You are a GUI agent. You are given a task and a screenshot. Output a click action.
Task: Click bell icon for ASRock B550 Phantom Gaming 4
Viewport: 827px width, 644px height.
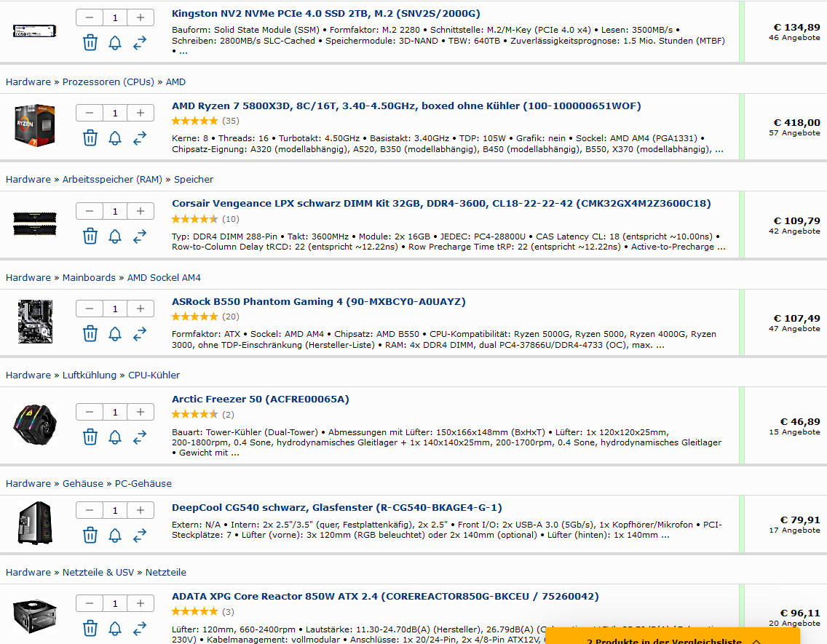point(115,333)
